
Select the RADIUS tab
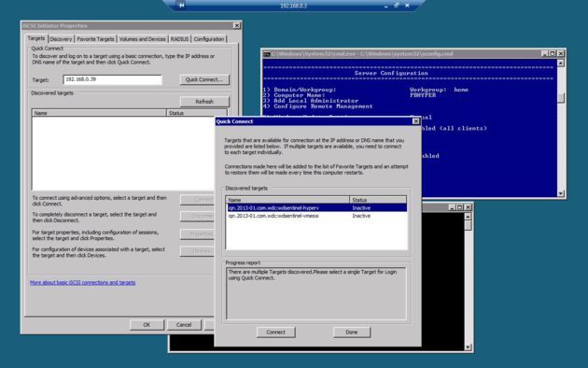179,39
